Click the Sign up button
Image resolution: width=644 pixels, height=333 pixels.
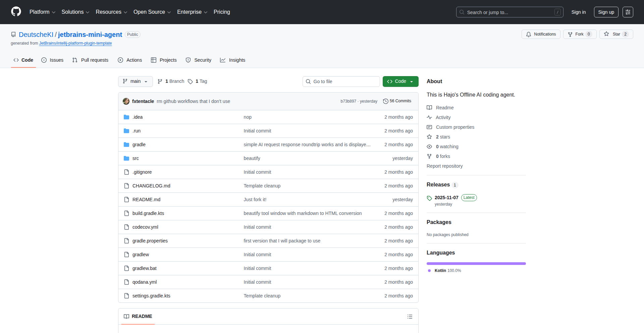point(606,12)
